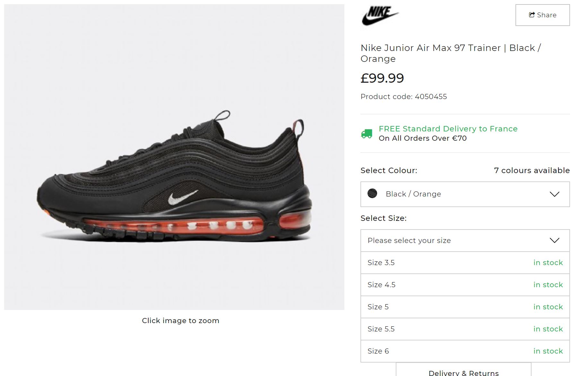Collapse the size dropdown chevron

(x=554, y=240)
